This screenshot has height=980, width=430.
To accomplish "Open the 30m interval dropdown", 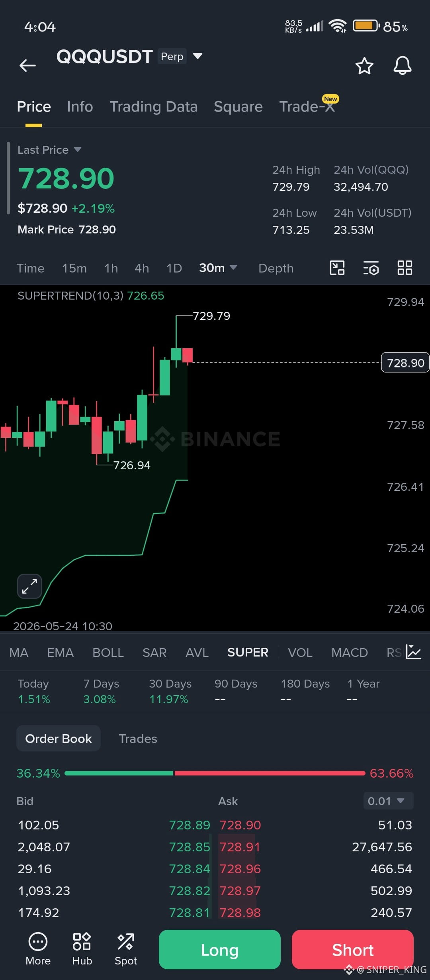I will click(218, 268).
